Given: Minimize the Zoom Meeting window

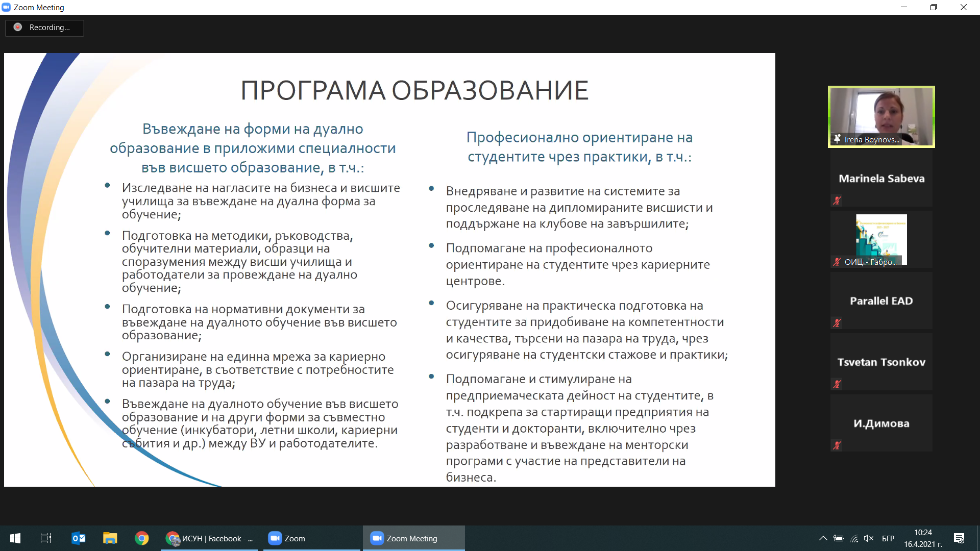Looking at the screenshot, I should [x=904, y=7].
